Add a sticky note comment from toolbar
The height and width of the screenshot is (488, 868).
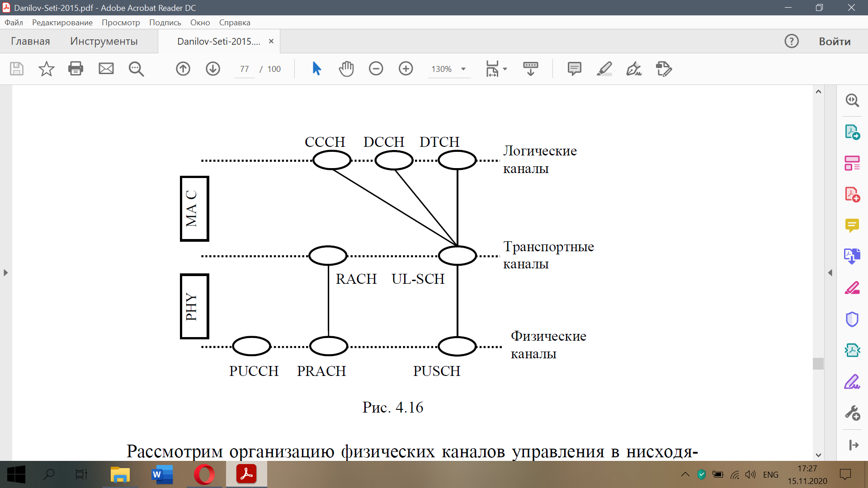click(x=575, y=69)
